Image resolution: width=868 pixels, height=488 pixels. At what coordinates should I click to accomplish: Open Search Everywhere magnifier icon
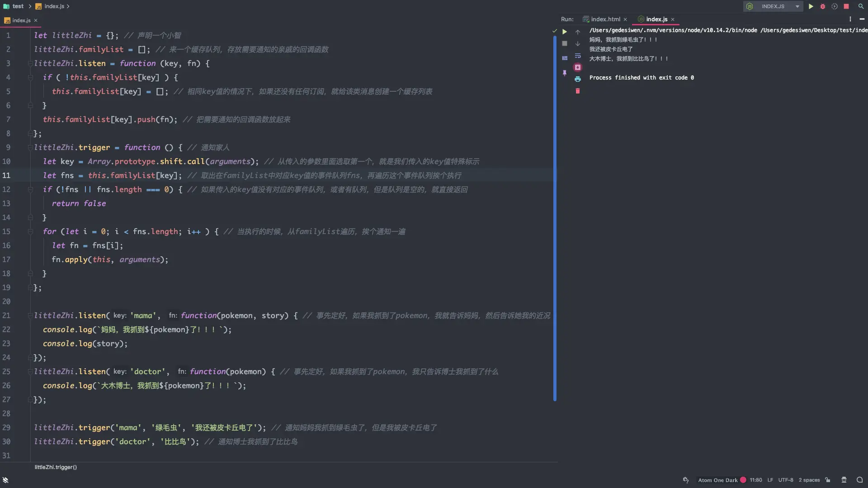(861, 6)
